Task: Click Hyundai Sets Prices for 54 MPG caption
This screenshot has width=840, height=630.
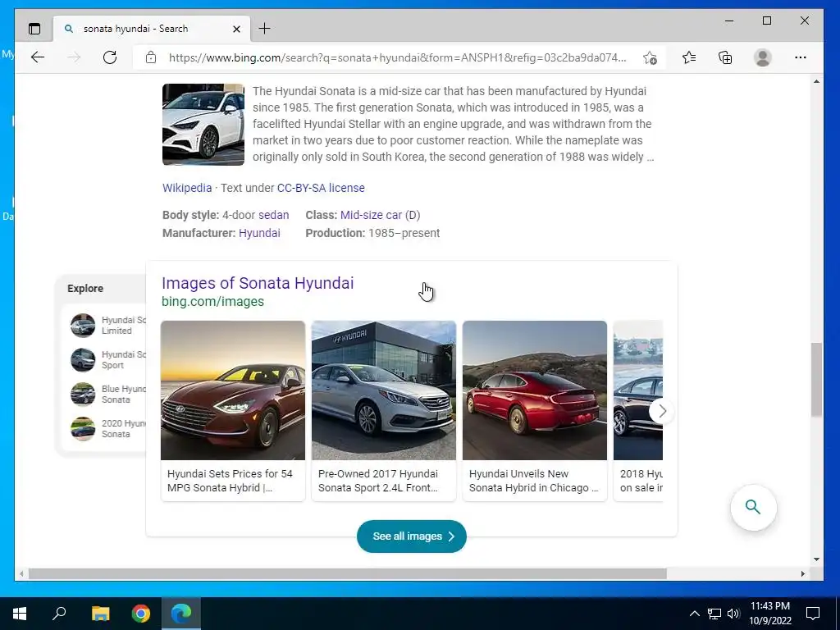Action: click(x=231, y=481)
